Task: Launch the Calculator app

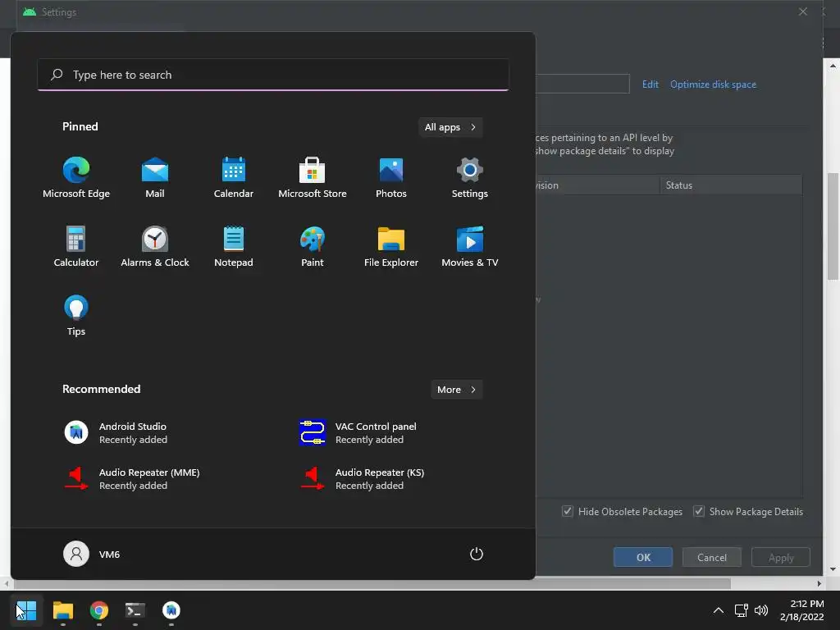Action: click(x=76, y=246)
